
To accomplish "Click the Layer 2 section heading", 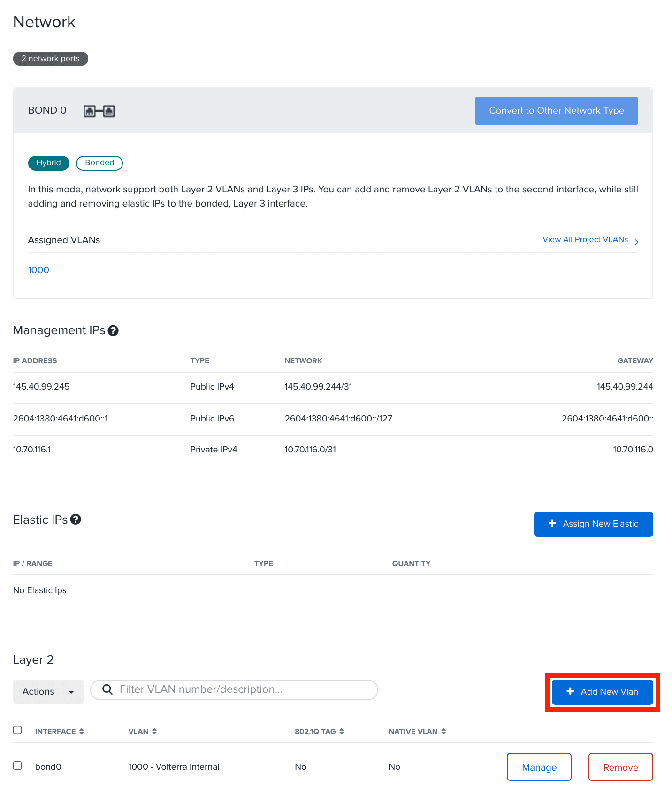I will (x=33, y=660).
